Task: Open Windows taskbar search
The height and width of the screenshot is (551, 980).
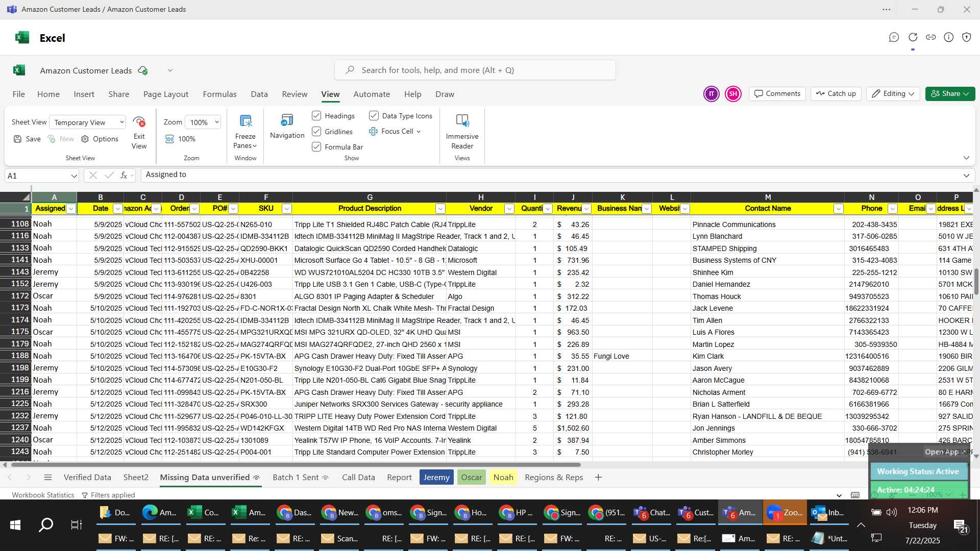Action: coord(46,524)
